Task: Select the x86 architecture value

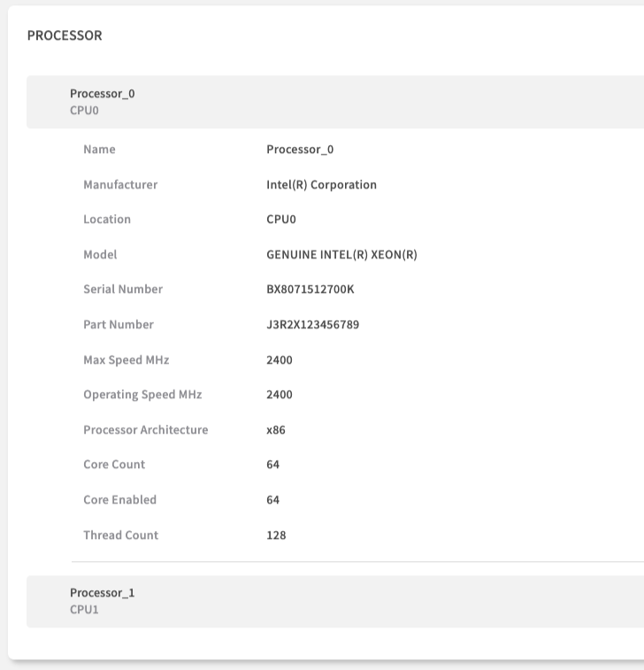Action: point(276,430)
